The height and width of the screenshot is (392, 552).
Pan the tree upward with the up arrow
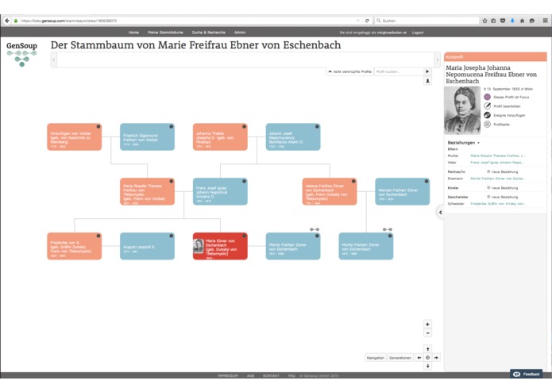(427, 349)
